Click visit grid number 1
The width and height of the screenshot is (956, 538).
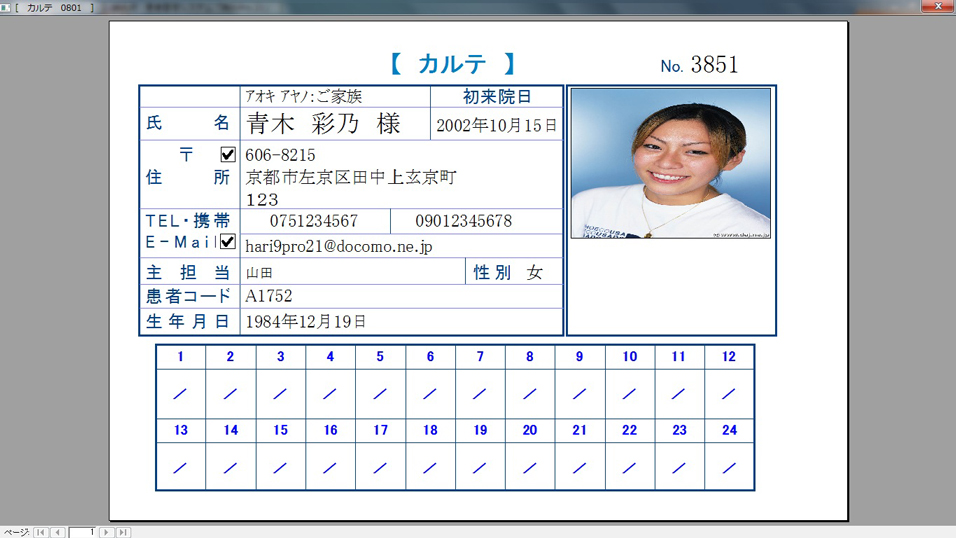(x=180, y=357)
